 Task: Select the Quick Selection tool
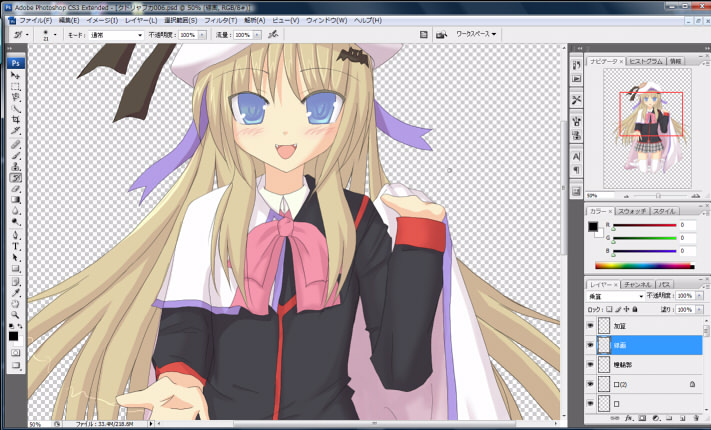[x=15, y=109]
